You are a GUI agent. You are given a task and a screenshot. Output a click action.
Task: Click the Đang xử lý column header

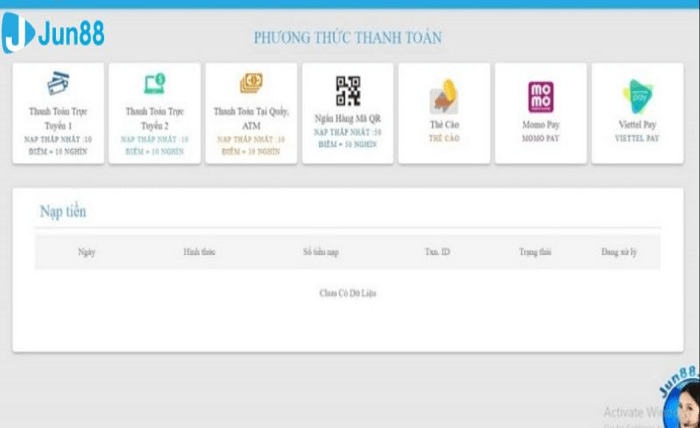619,252
